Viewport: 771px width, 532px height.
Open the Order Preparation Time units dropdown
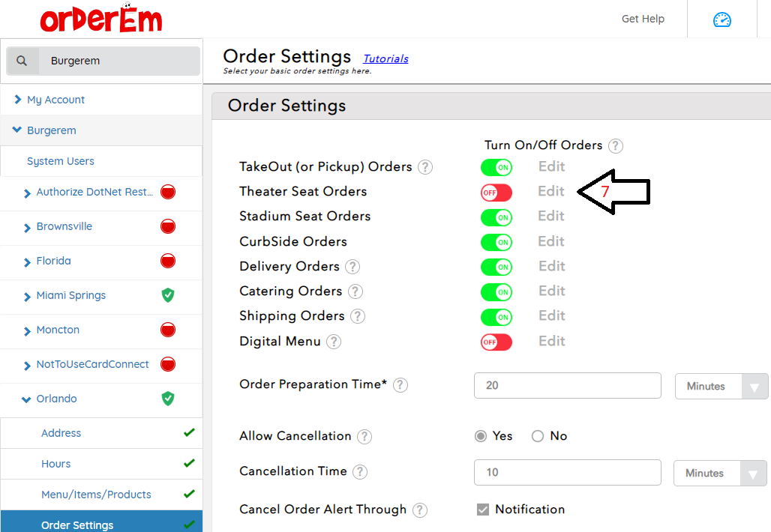pos(721,386)
